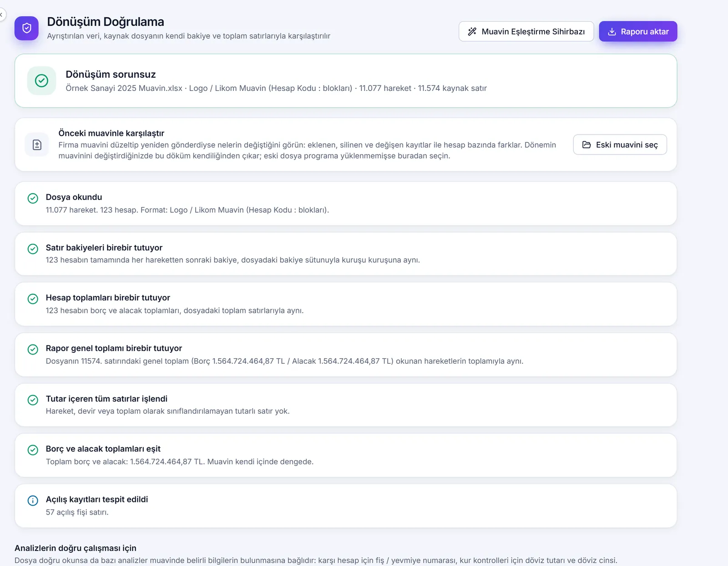Click the Örnek Sanayi 2025 Muavin.xlsx file line
Image resolution: width=728 pixels, height=566 pixels.
coord(276,88)
